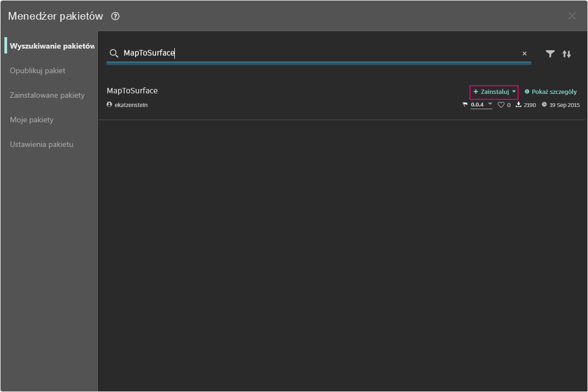This screenshot has height=392, width=588.
Task: Click inside the MapToSurface search field
Action: (x=319, y=53)
